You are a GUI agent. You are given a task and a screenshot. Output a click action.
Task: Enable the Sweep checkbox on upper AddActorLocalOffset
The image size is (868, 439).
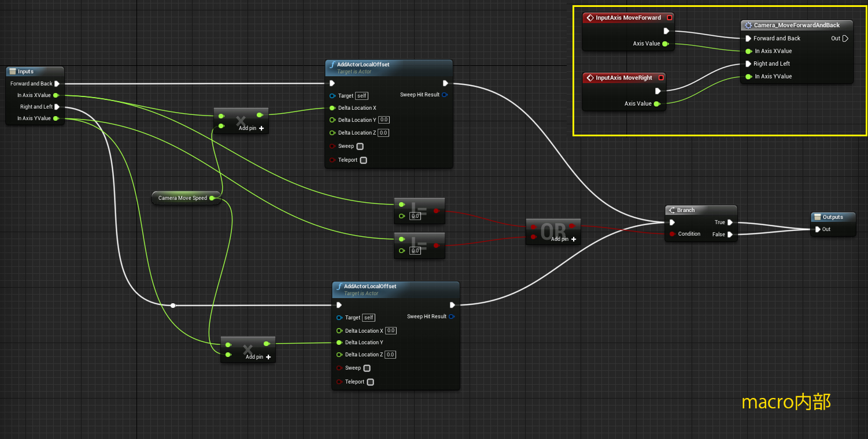click(360, 146)
